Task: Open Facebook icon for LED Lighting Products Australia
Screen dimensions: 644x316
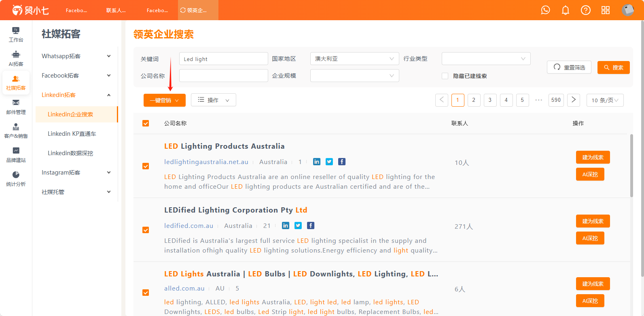Action: coord(342,162)
